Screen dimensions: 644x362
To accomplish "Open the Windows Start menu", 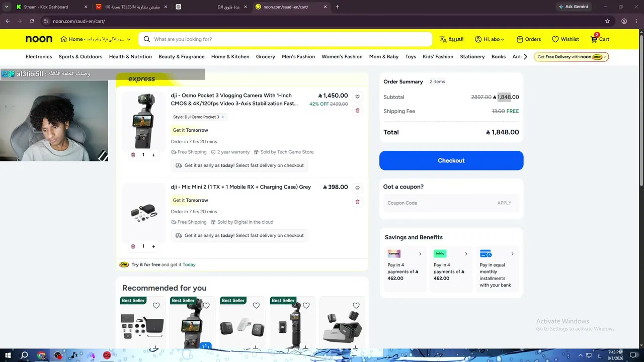I will coord(9,355).
